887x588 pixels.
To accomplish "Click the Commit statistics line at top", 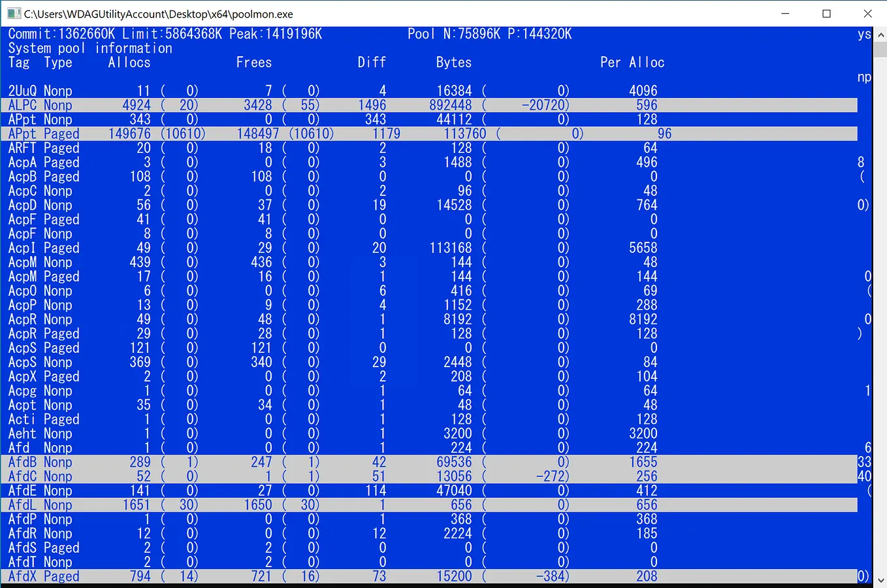I will [165, 33].
